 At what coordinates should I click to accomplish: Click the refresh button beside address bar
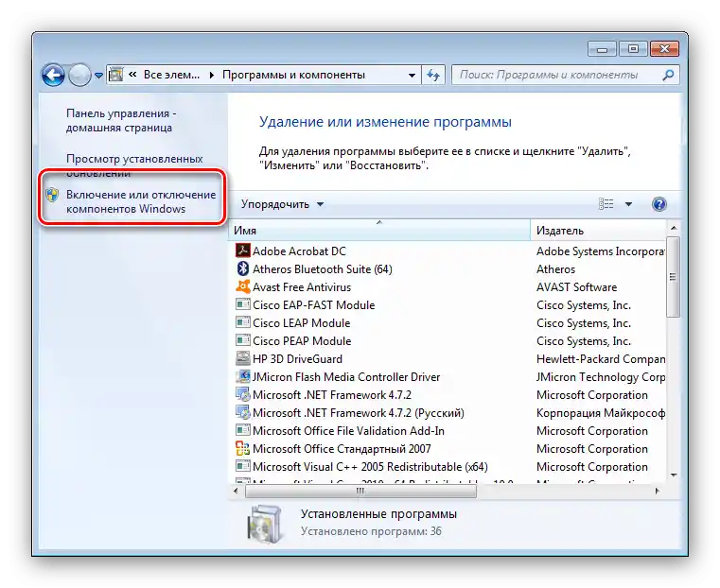click(x=433, y=75)
